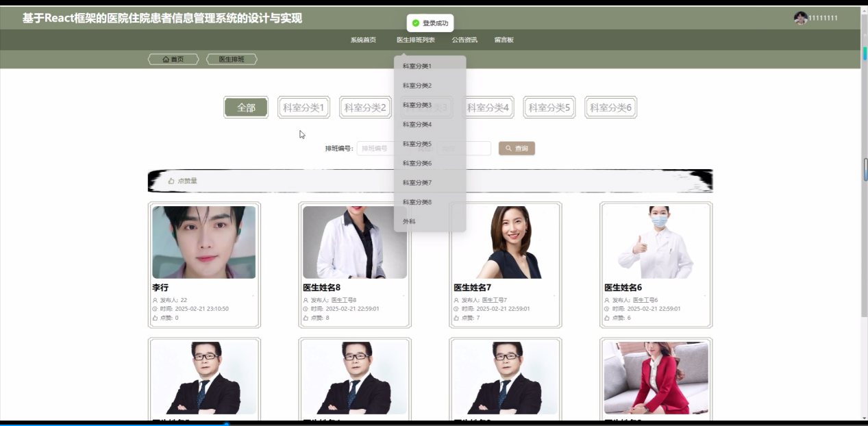This screenshot has width=868, height=426.
Task: Choose 科室分类5 from the dropdown menu
Action: [430, 144]
